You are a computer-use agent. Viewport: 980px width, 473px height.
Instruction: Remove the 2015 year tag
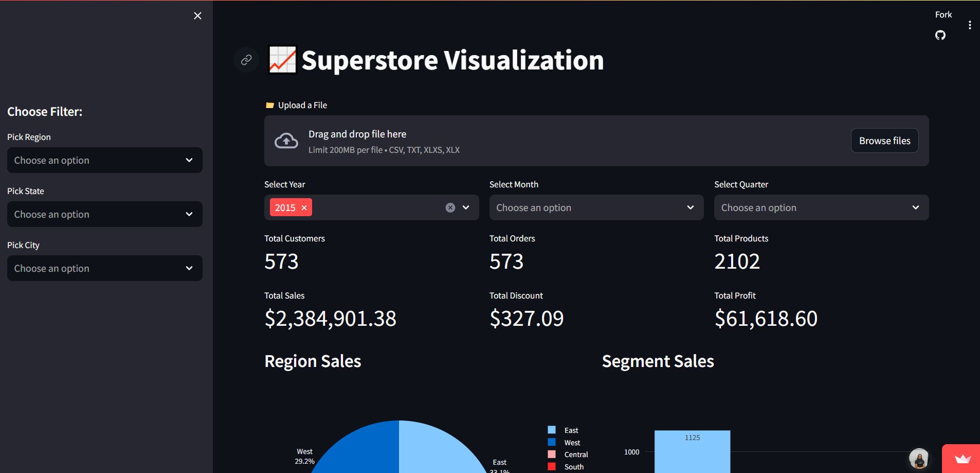tap(304, 207)
